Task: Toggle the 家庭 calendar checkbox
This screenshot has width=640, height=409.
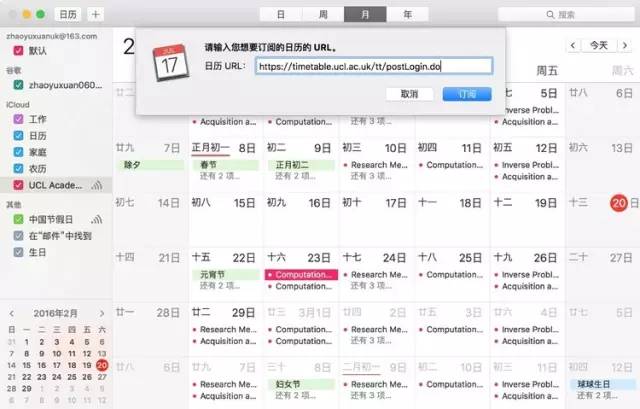Action: [x=17, y=152]
